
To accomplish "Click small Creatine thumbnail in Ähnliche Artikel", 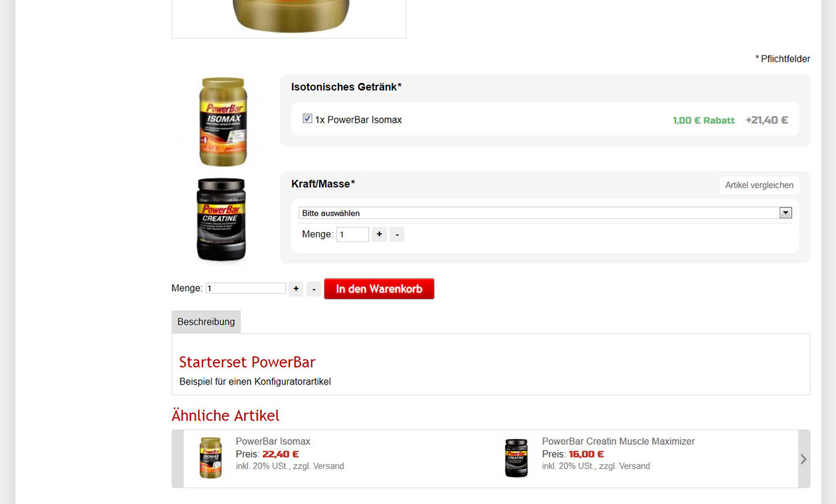I will [516, 458].
